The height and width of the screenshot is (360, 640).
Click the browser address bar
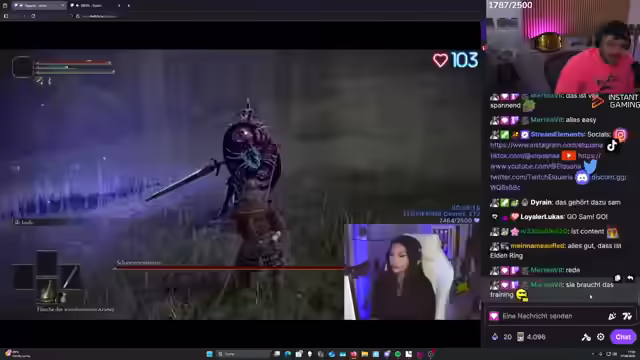(98, 16)
